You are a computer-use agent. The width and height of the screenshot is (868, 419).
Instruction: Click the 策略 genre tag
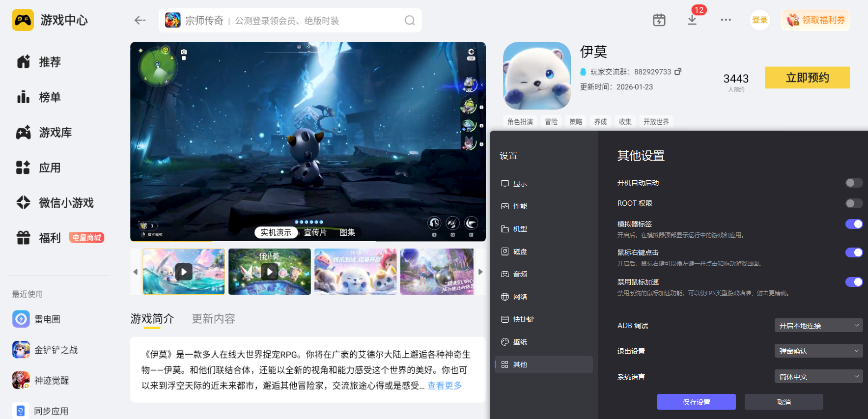click(x=576, y=122)
